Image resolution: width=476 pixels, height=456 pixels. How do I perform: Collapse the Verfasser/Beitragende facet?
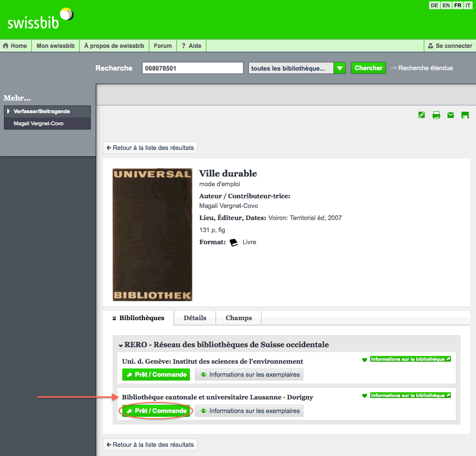pos(47,112)
